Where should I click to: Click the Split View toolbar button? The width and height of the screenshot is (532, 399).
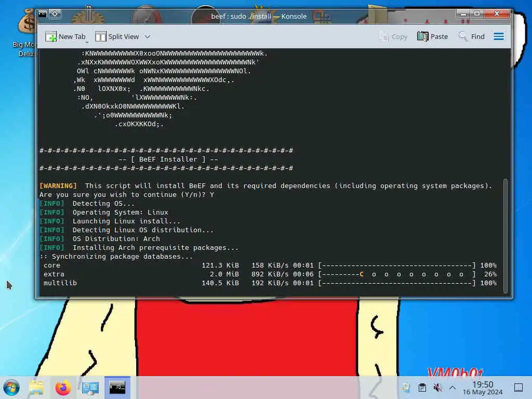(117, 36)
